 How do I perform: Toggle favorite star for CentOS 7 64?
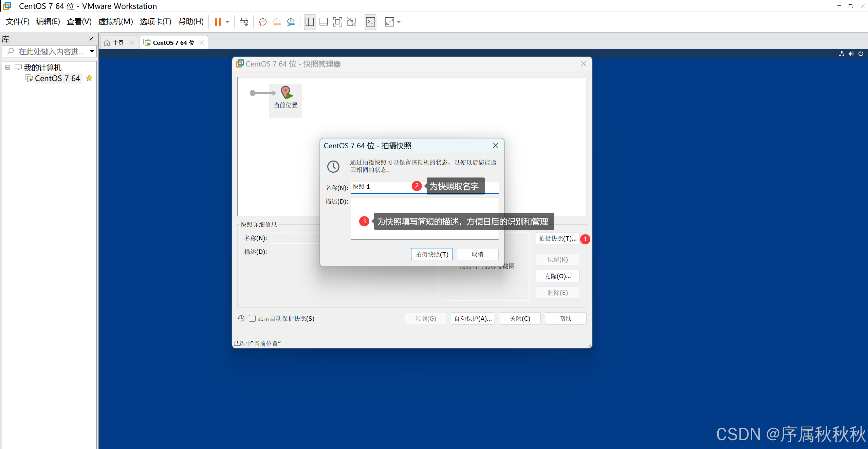89,78
